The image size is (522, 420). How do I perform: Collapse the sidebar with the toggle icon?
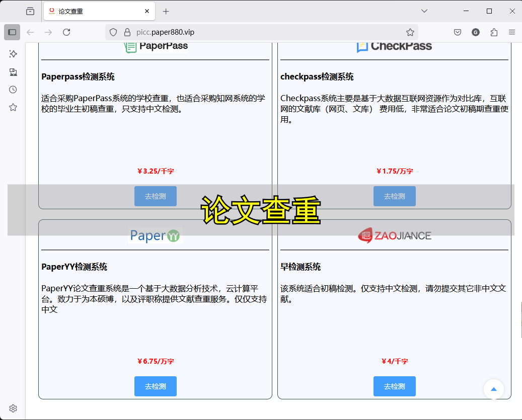[12, 32]
